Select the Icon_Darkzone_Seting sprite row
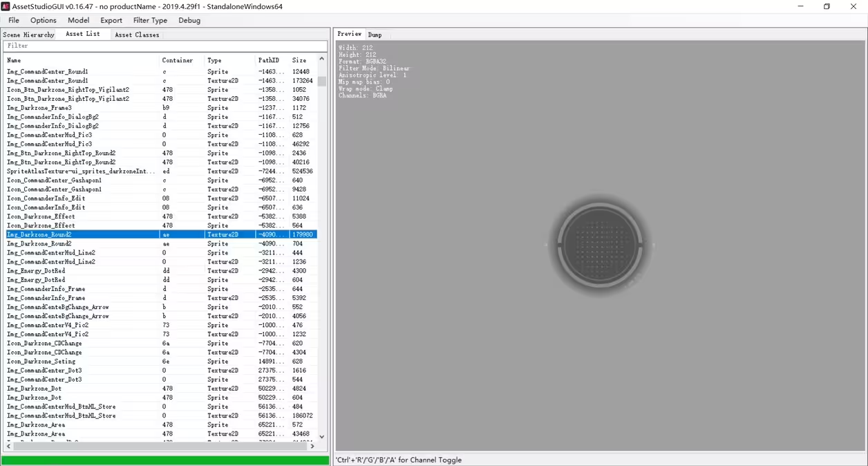Screen dimensions: 868x466 pos(41,362)
